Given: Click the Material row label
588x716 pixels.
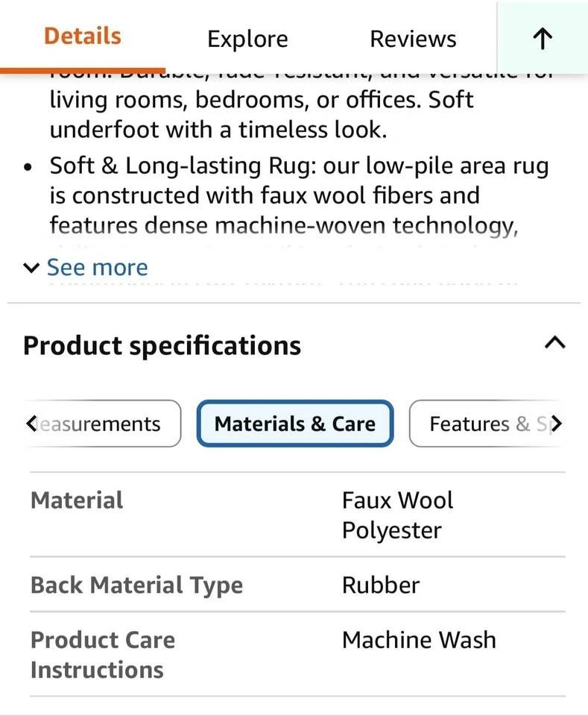Looking at the screenshot, I should (x=77, y=500).
